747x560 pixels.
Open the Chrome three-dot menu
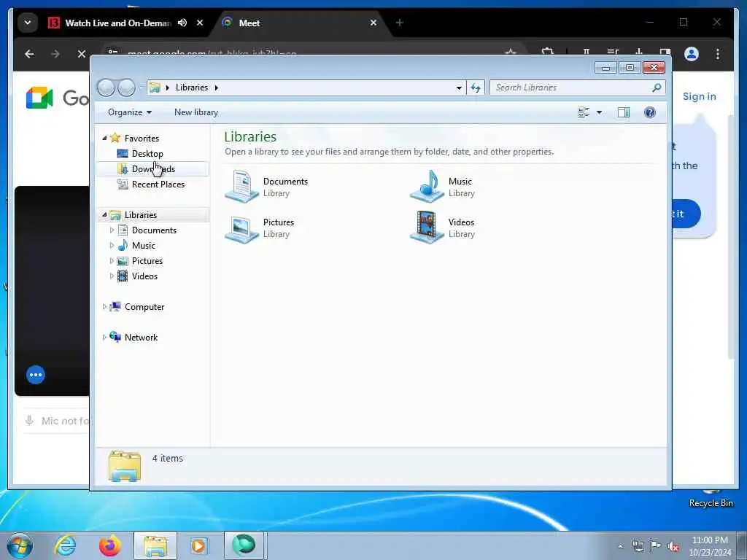(x=718, y=54)
